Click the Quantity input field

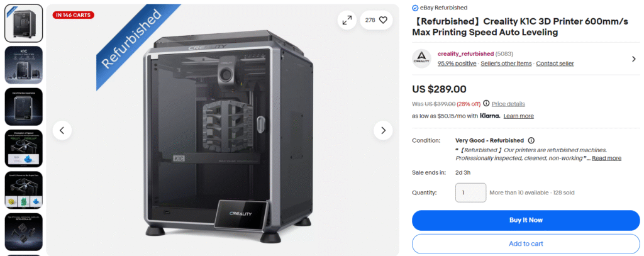click(x=470, y=192)
